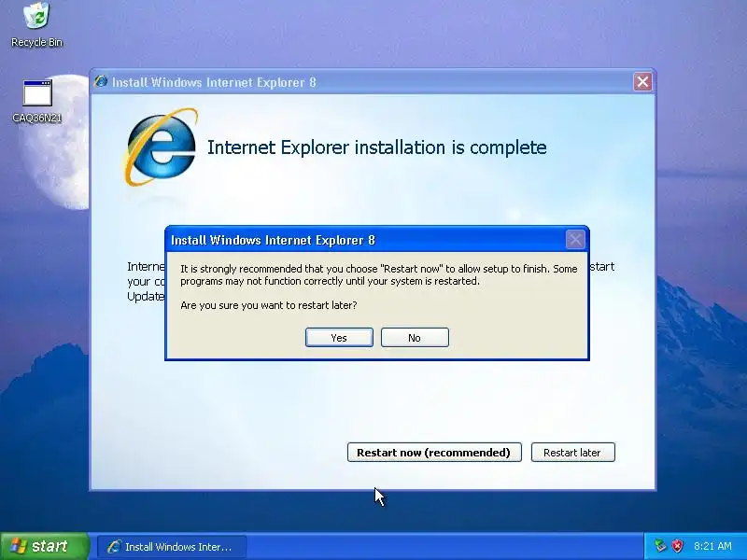Viewport: 747px width, 560px height.
Task: Click the 8:21 AM system clock
Action: 712,546
